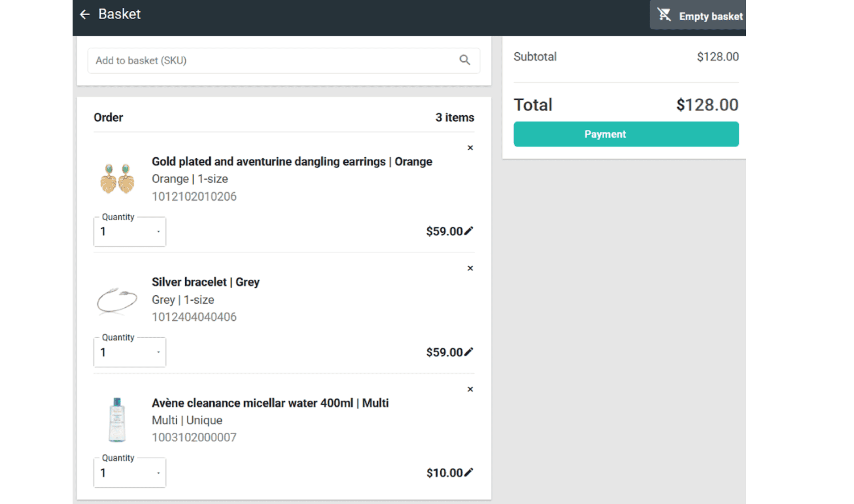The width and height of the screenshot is (854, 504).
Task: Select the Gold plated and aventurine earrings title
Action: [x=292, y=161]
